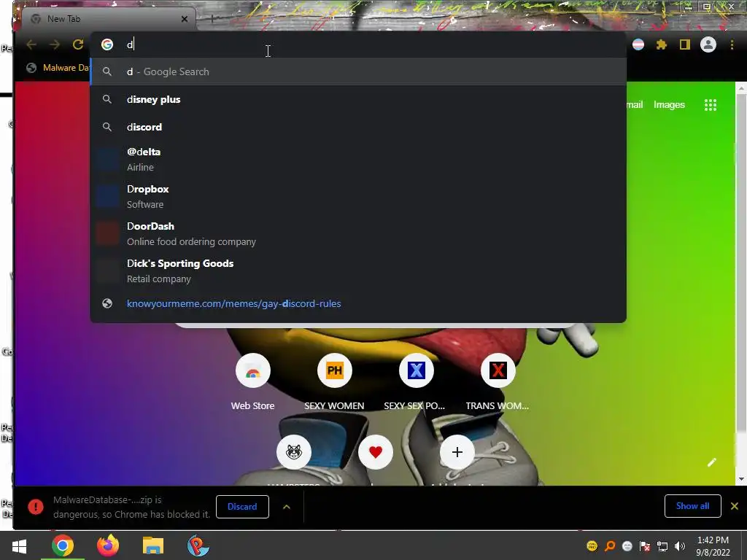The image size is (747, 560).
Task: Click the Gmail link
Action: (635, 105)
